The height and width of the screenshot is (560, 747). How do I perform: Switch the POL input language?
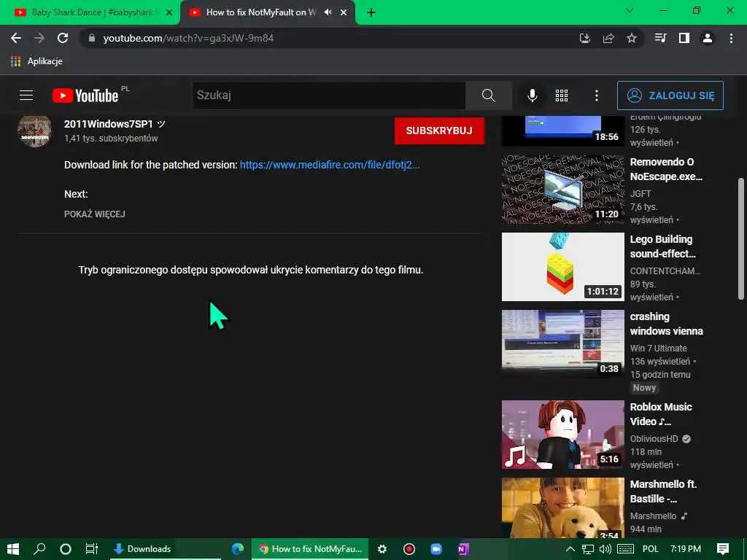[650, 549]
